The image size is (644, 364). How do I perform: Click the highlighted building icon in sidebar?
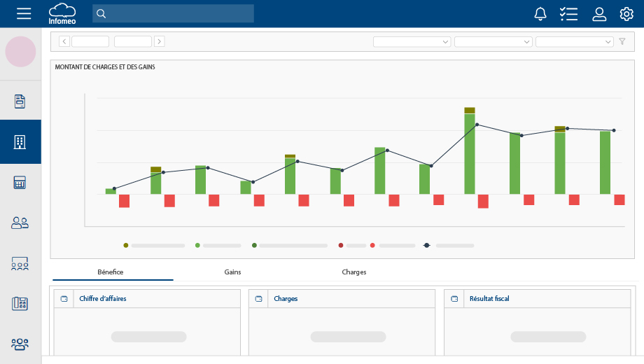pyautogui.click(x=20, y=142)
